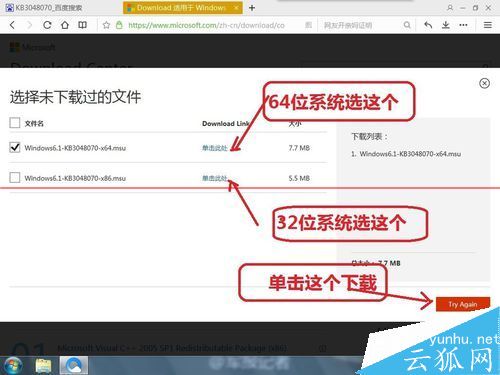Viewport: 500px width, 375px height.
Task: Open the downloads toolbar icon
Action: (x=446, y=25)
